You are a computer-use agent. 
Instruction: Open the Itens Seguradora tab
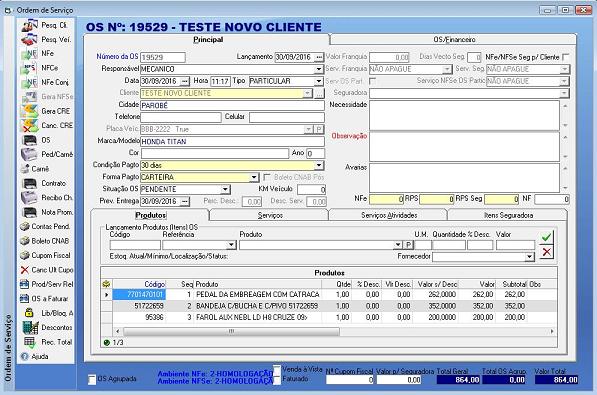pyautogui.click(x=508, y=215)
